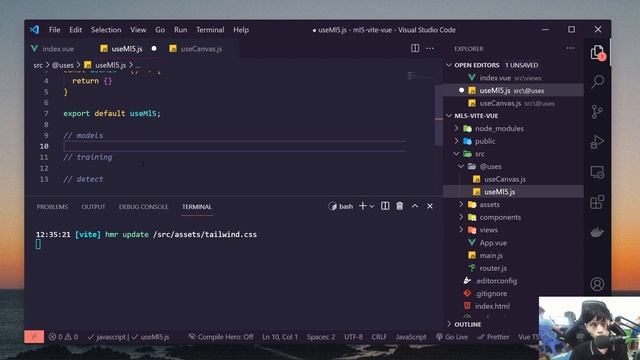640x360 pixels.
Task: Open the Selection menu
Action: 106,30
